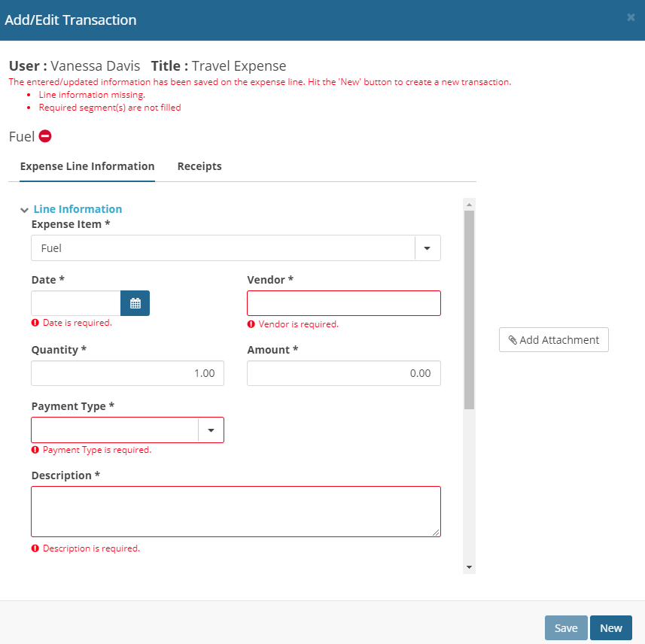This screenshot has height=644, width=645.
Task: Click the error icon beside 'Vendor is required'
Action: tap(251, 324)
